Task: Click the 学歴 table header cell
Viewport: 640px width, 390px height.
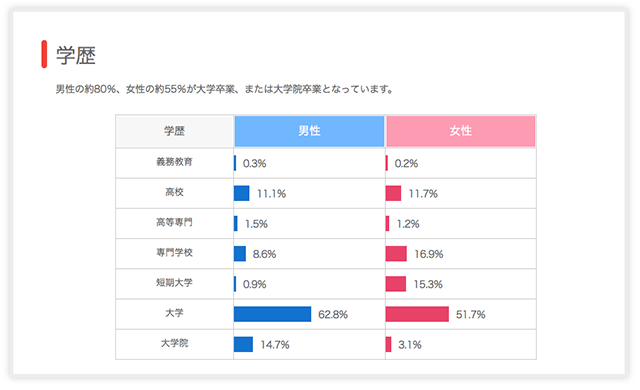Action: (175, 131)
